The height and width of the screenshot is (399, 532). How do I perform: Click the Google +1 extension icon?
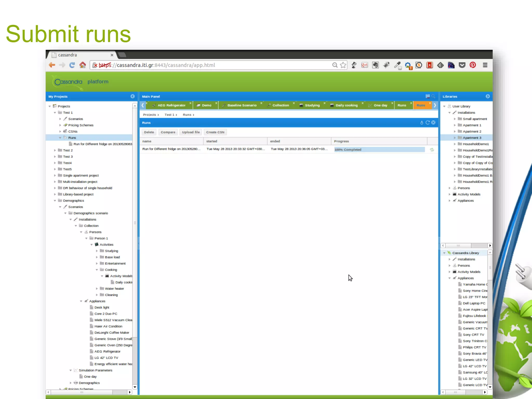coord(364,65)
